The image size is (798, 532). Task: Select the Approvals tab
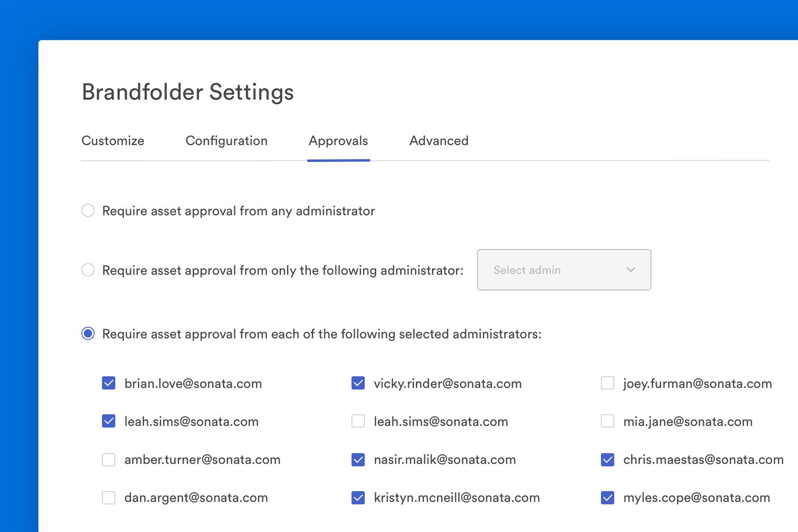[338, 141]
